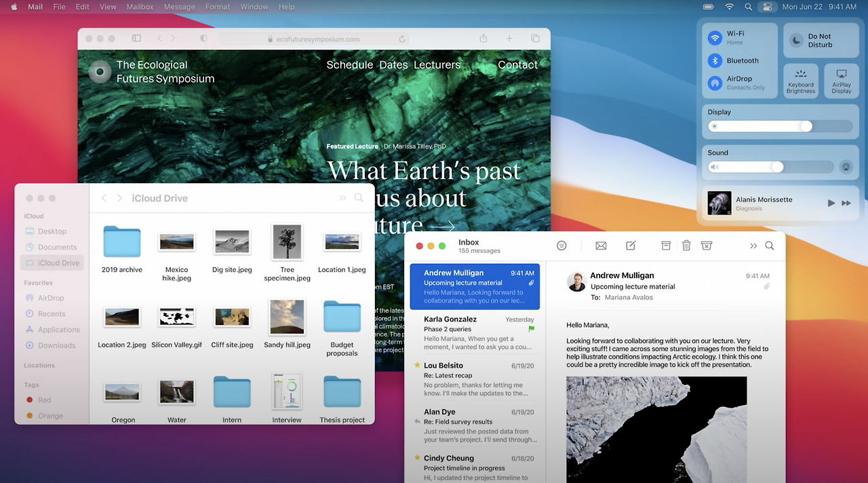Open Dates link on symposium page
The image size is (868, 483).
pyautogui.click(x=393, y=65)
